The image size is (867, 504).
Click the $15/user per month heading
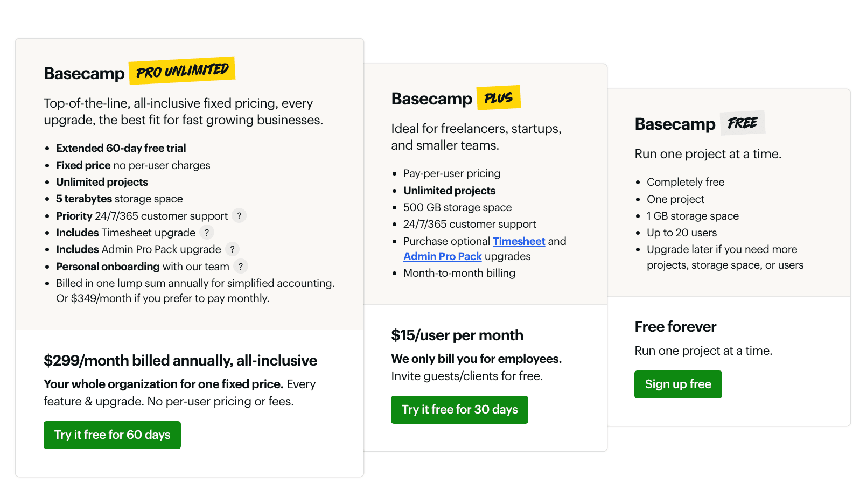pyautogui.click(x=457, y=335)
